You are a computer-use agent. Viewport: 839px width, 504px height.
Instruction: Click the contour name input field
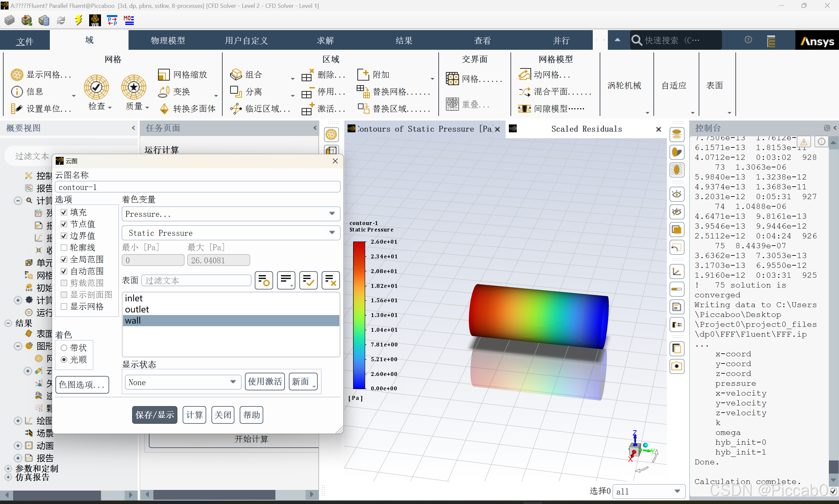pyautogui.click(x=197, y=187)
